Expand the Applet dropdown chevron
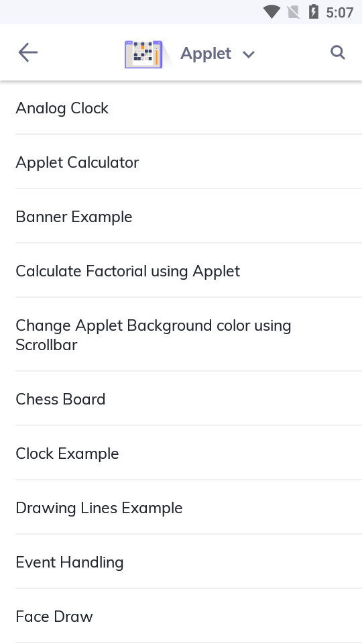Screen dimensions: 362x644 click(249, 54)
